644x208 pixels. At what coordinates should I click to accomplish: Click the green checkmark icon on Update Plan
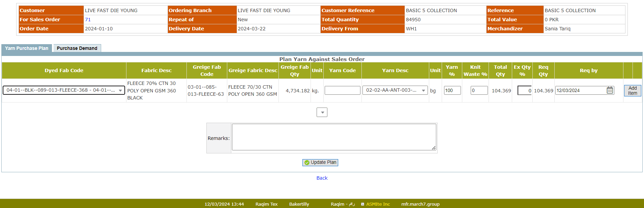307,162
